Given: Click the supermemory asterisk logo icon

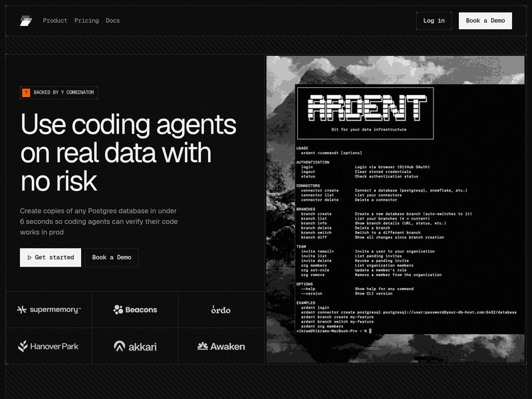Looking at the screenshot, I should tap(22, 309).
